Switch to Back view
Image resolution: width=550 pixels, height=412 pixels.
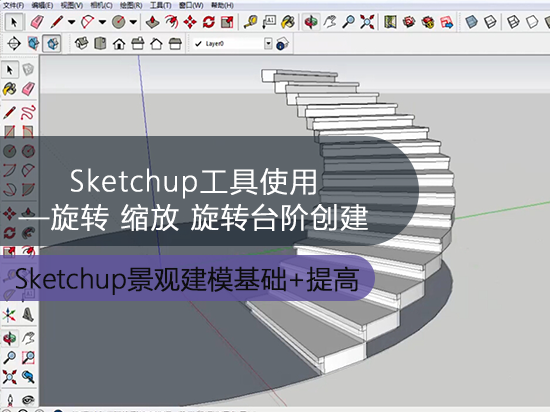(x=156, y=43)
